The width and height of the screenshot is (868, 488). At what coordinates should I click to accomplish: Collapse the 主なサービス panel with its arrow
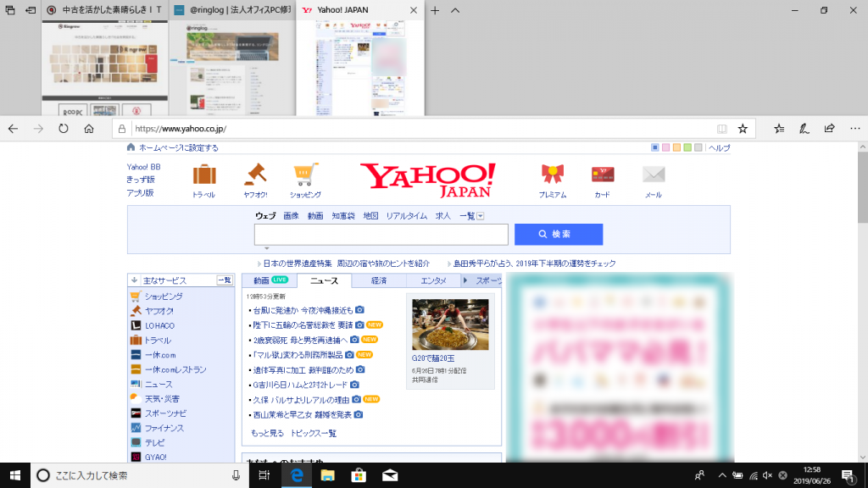(x=133, y=279)
